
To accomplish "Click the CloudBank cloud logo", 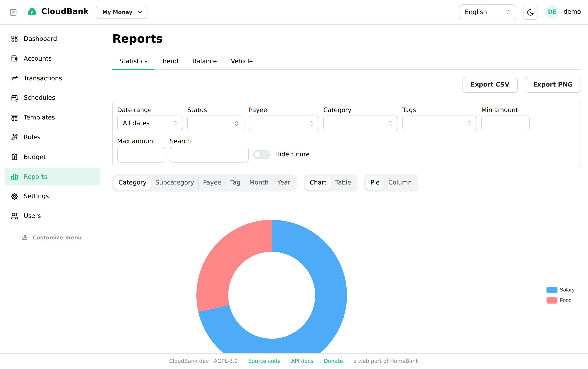I will pos(32,12).
